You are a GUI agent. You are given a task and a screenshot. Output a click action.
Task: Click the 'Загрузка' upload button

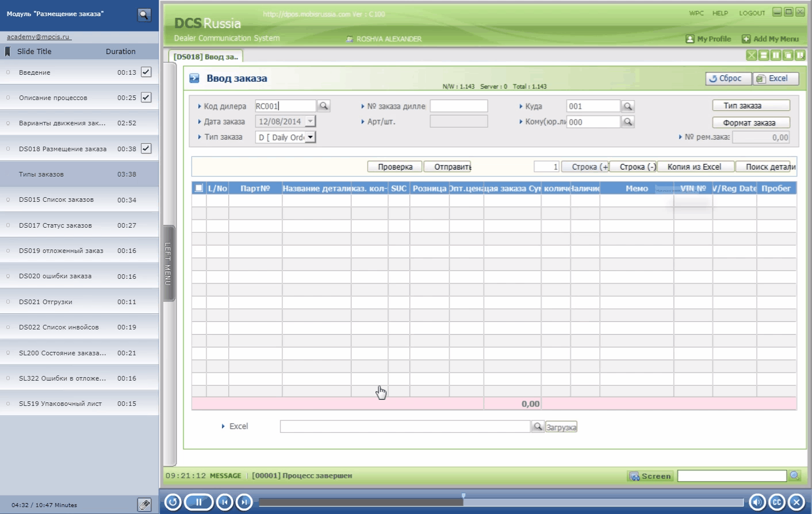[x=561, y=427]
